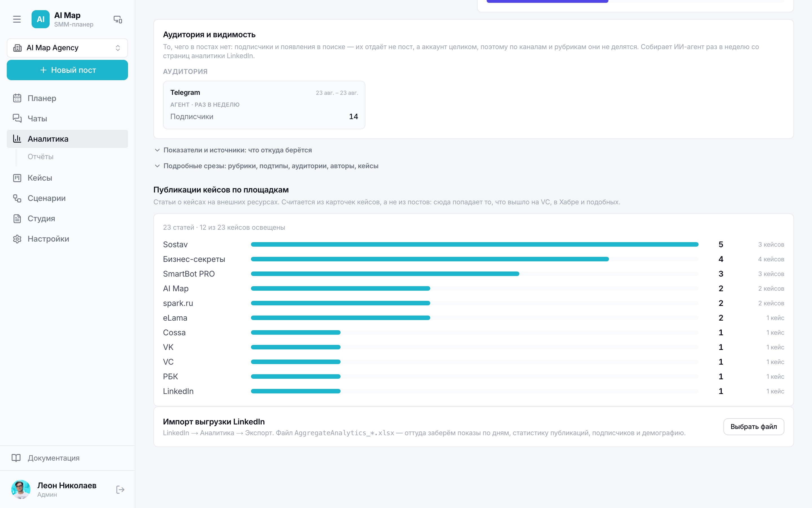Click the Леон Николаев user name
This screenshot has height=508, width=812.
(67, 485)
